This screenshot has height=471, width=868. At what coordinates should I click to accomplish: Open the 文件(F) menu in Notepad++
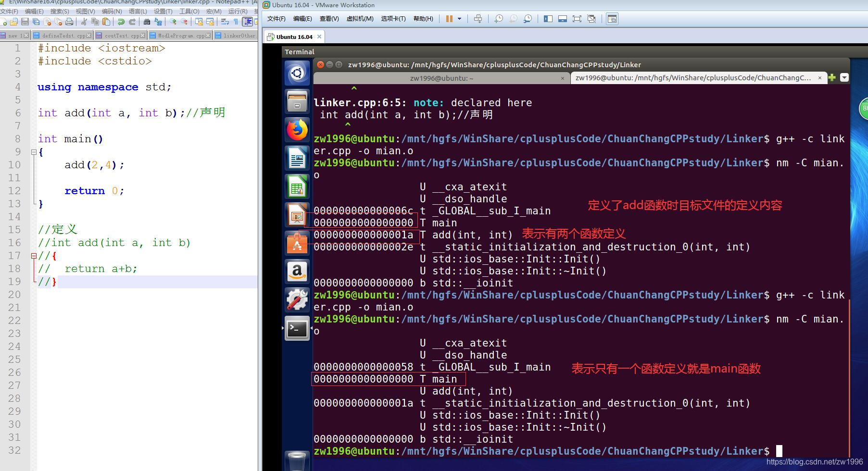9,11
